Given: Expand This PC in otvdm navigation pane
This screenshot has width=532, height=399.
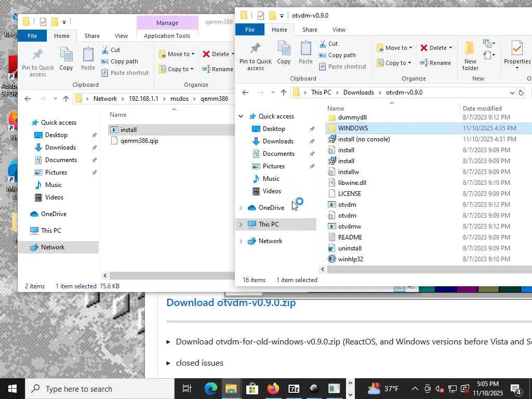Looking at the screenshot, I should coord(241,224).
